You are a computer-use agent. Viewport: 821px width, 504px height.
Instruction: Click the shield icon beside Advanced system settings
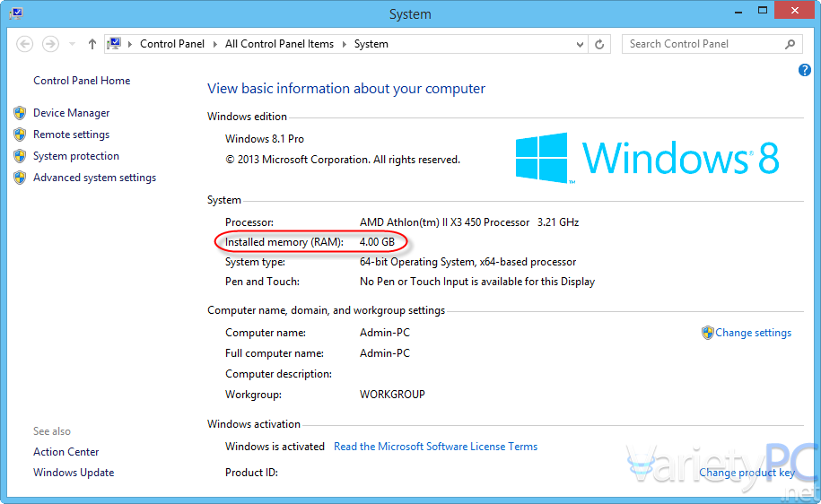tap(20, 178)
